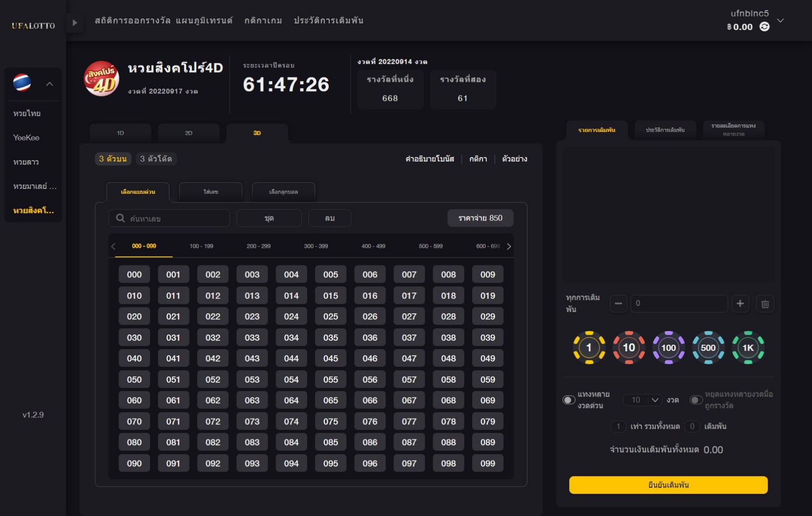
Task: Select the 10 value betting chip
Action: coord(629,348)
